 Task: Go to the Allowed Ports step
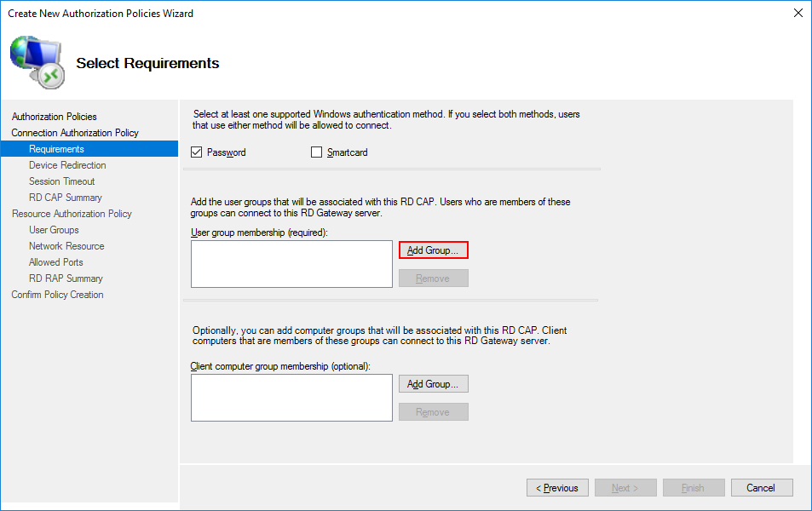[x=56, y=262]
